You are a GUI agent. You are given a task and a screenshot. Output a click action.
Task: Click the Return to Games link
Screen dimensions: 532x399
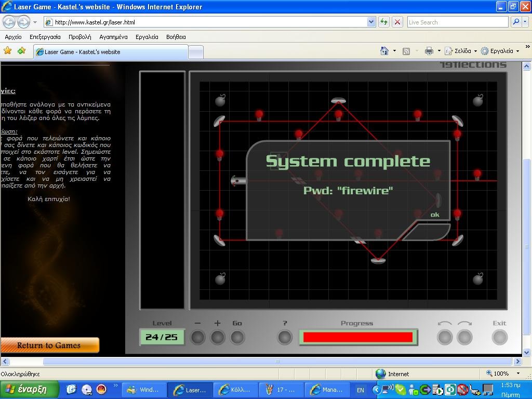coord(49,345)
